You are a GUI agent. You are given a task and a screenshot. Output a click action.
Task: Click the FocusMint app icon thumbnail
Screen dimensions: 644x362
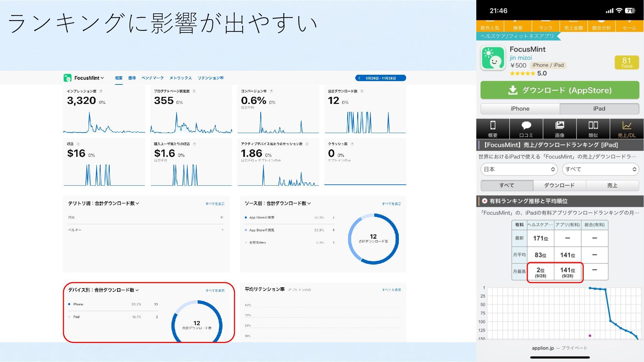(493, 58)
